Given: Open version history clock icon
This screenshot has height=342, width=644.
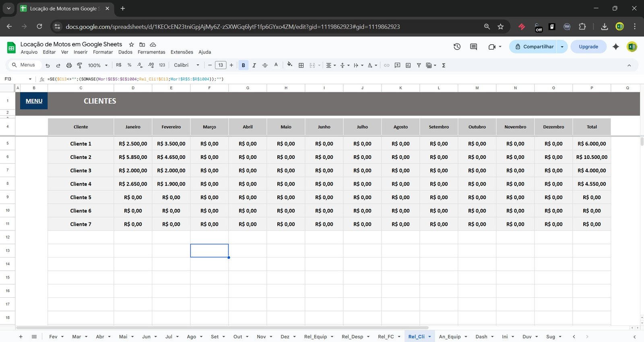Looking at the screenshot, I should [457, 47].
